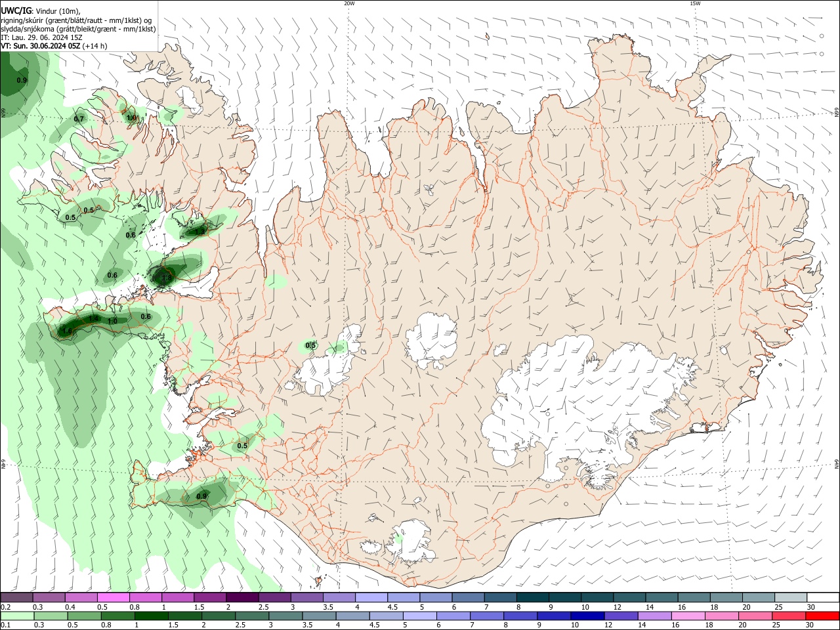840x630 pixels.
Task: Click the '1.4' precipitation value label
Action: pyautogui.click(x=94, y=319)
